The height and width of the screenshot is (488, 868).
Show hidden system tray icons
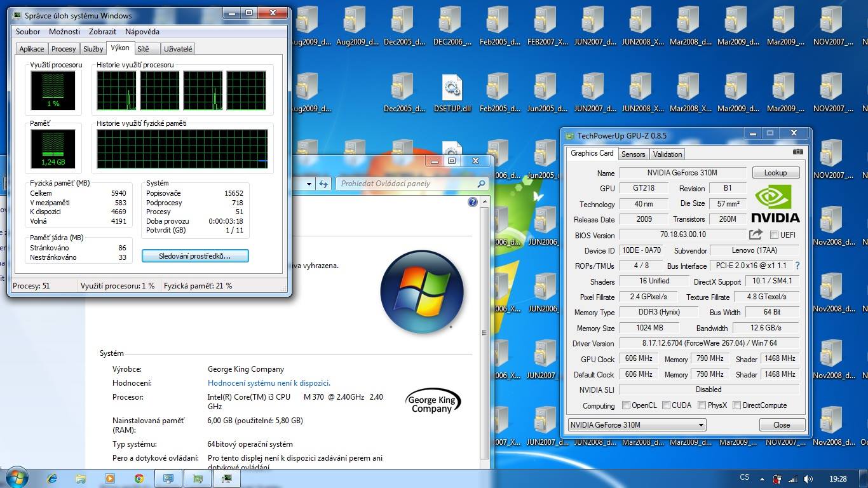[x=761, y=478]
